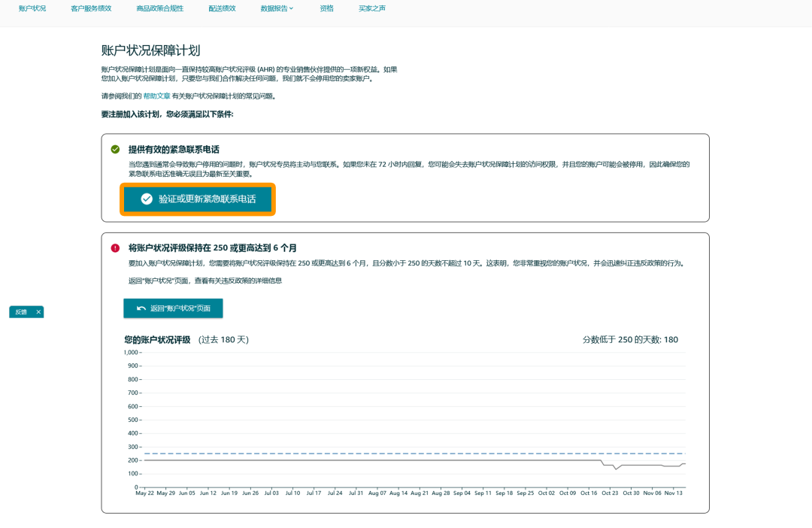
Task: View 买家之声 from the navigation bar
Action: pos(371,10)
